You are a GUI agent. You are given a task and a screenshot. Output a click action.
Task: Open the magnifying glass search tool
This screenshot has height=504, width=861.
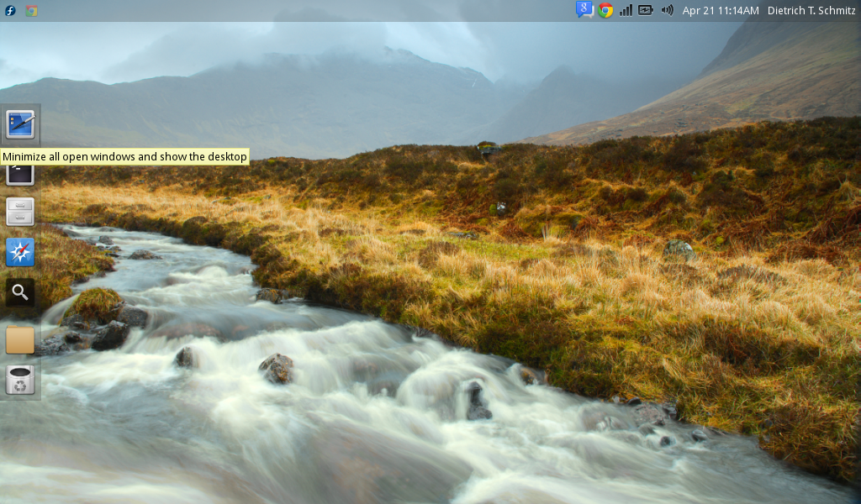coord(20,292)
